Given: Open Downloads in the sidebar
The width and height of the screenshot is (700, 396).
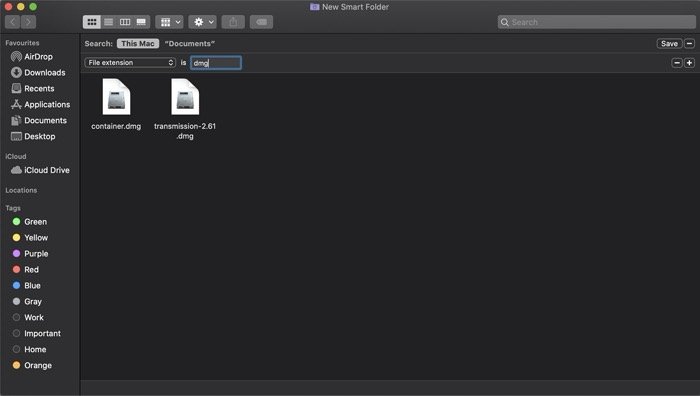Looking at the screenshot, I should [x=38, y=72].
